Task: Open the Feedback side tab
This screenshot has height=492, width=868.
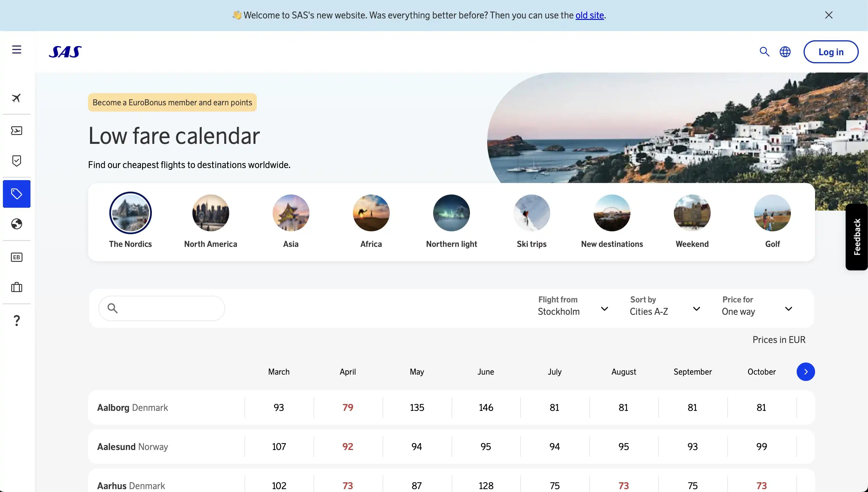Action: pos(857,237)
